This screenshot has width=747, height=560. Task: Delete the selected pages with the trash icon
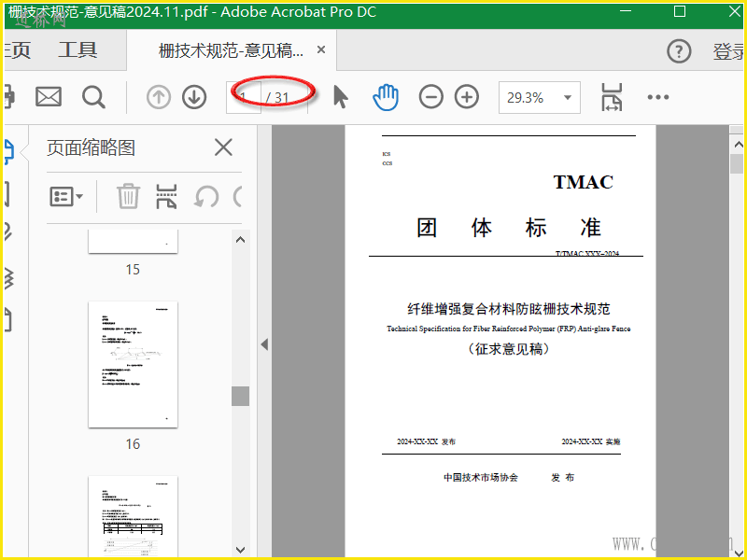128,196
